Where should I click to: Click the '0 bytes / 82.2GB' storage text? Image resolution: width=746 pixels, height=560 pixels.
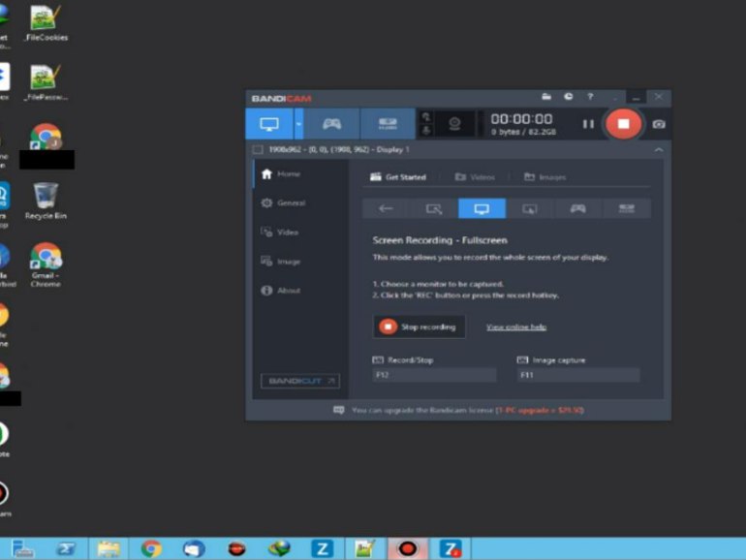tap(523, 133)
